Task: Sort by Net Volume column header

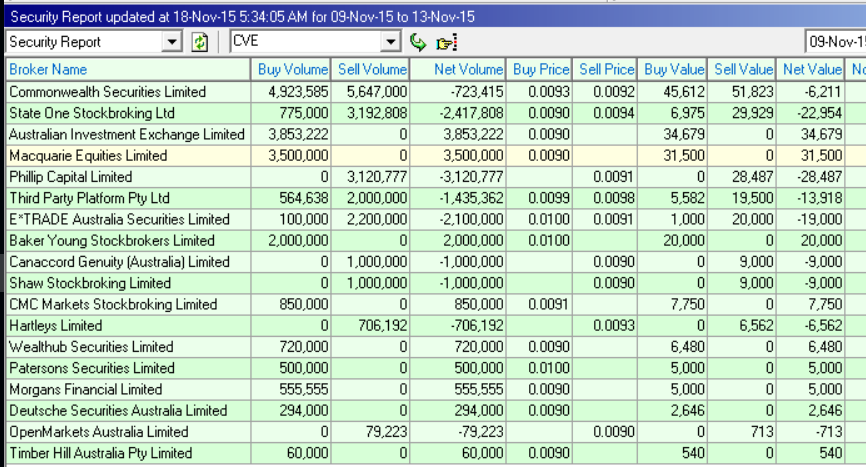Action: coord(457,70)
